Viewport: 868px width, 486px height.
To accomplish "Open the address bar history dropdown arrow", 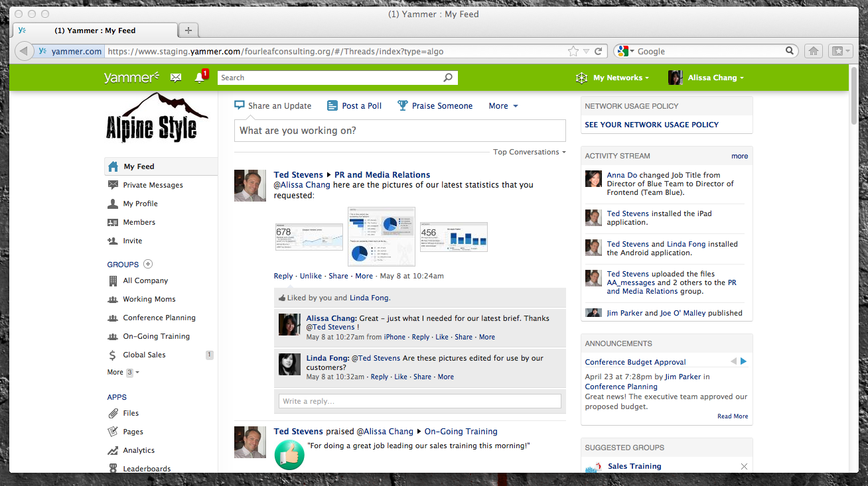I will pos(586,51).
